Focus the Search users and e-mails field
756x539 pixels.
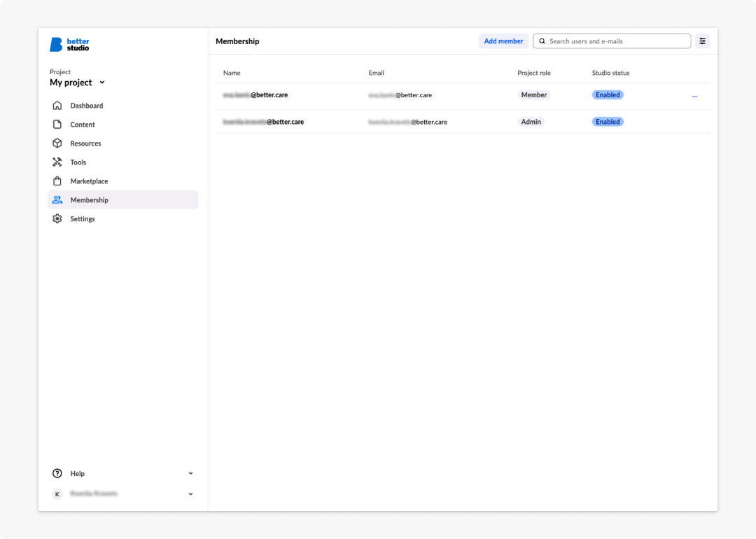(611, 41)
